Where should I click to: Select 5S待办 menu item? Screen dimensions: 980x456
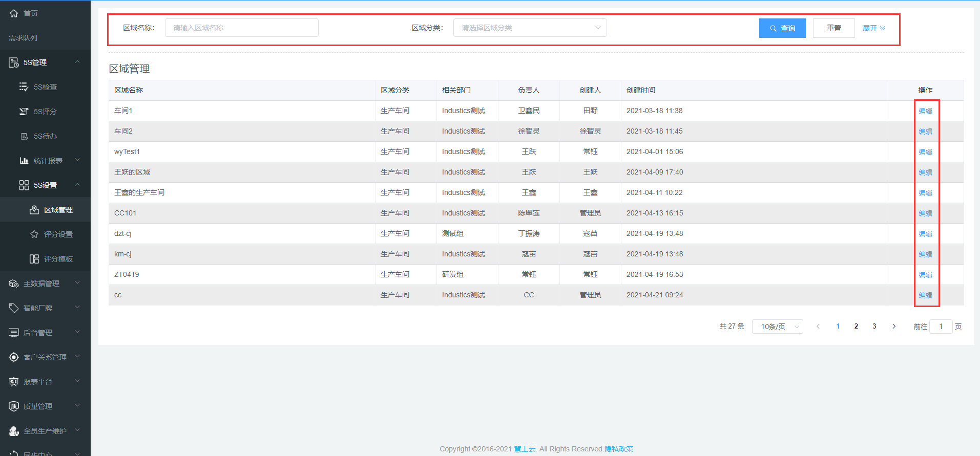click(x=45, y=136)
